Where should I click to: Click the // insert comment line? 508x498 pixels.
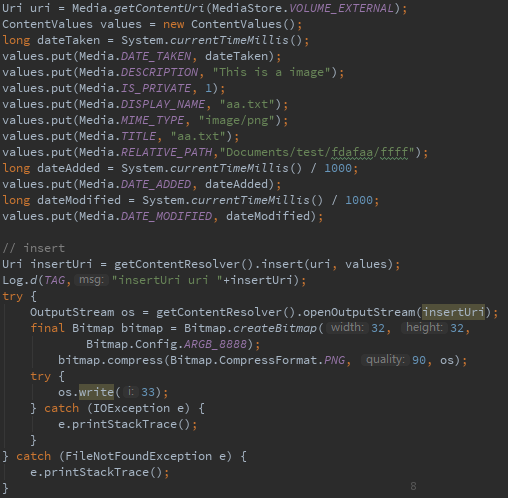[33, 248]
